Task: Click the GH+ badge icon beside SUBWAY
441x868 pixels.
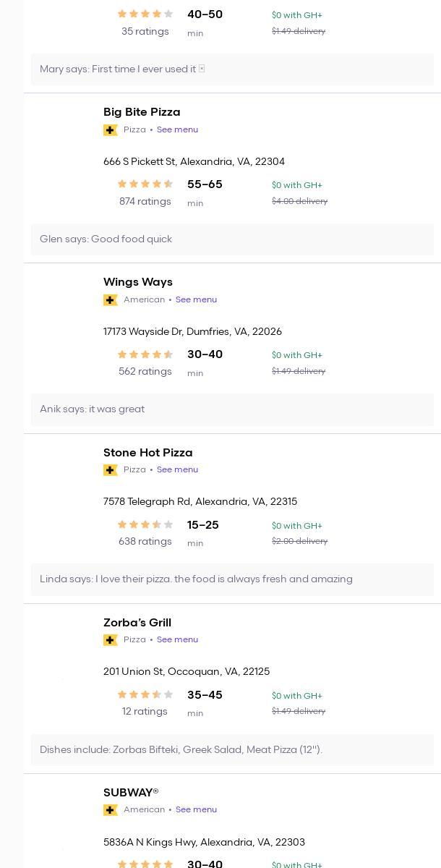Action: coord(111,810)
